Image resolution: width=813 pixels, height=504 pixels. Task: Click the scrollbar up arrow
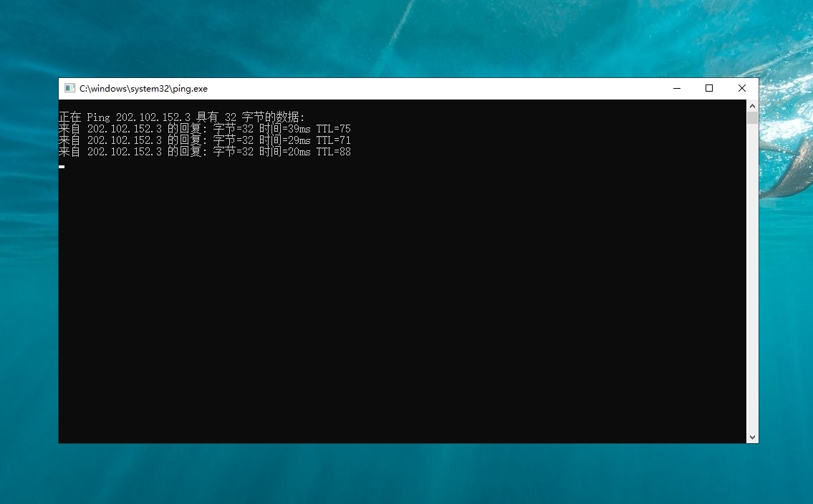click(x=752, y=106)
